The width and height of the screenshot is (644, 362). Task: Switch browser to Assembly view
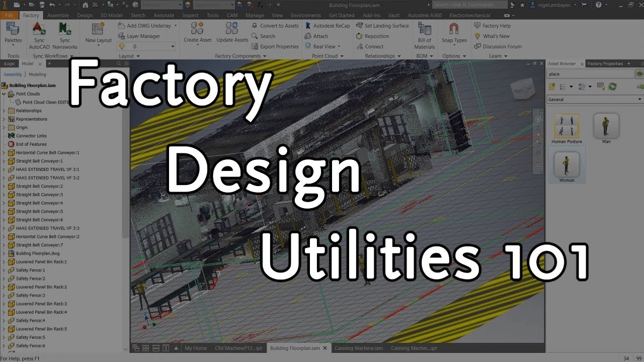[13, 74]
